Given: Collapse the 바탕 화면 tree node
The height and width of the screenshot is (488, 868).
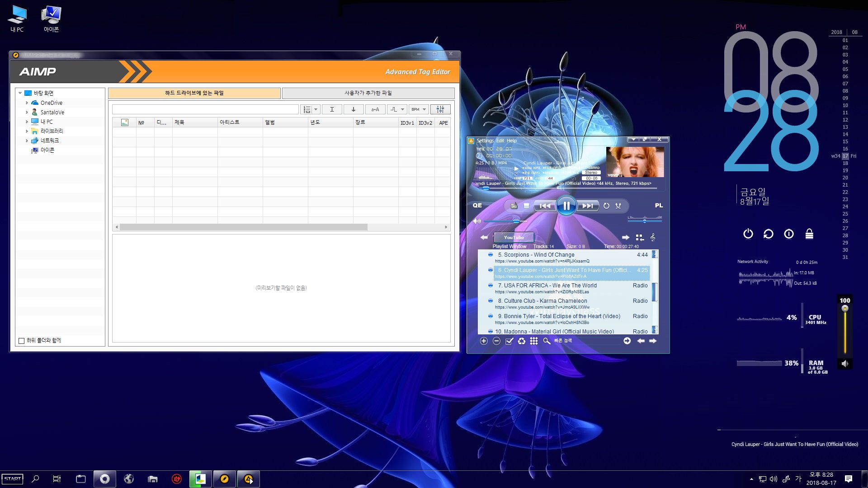Looking at the screenshot, I should point(20,93).
